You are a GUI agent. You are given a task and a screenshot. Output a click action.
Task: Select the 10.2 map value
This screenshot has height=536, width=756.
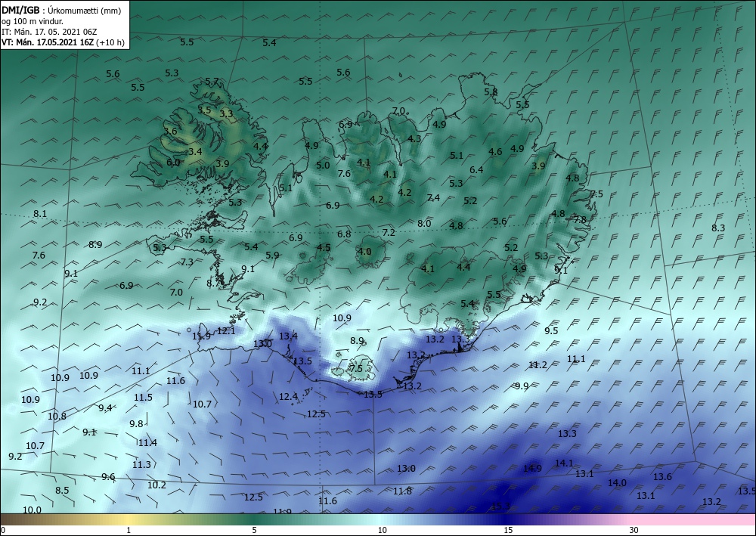(x=156, y=485)
